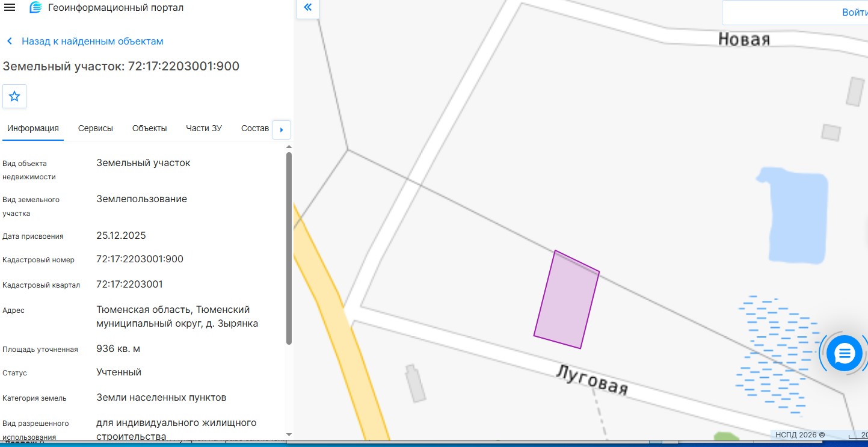Click the info panel scrollbar up arrow
Viewport: 868px width, 447px height.
pyautogui.click(x=289, y=146)
